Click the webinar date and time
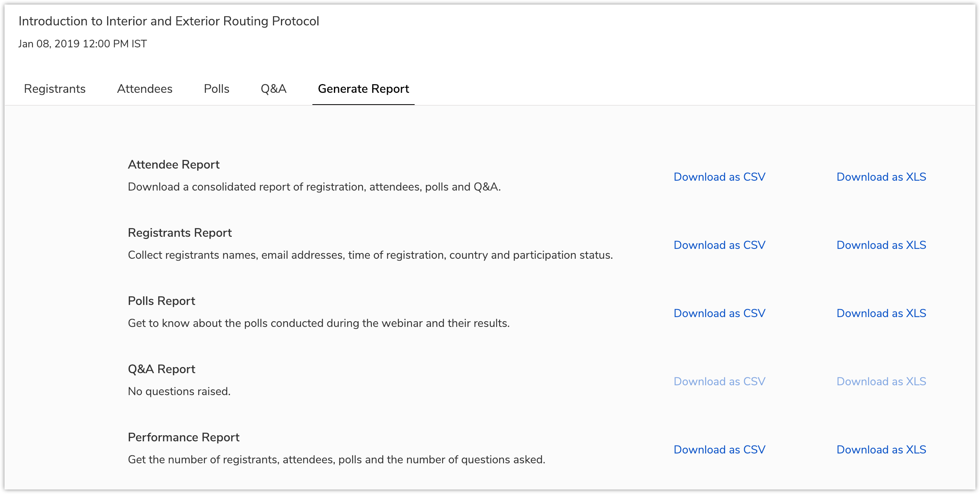The image size is (980, 494). [x=83, y=44]
